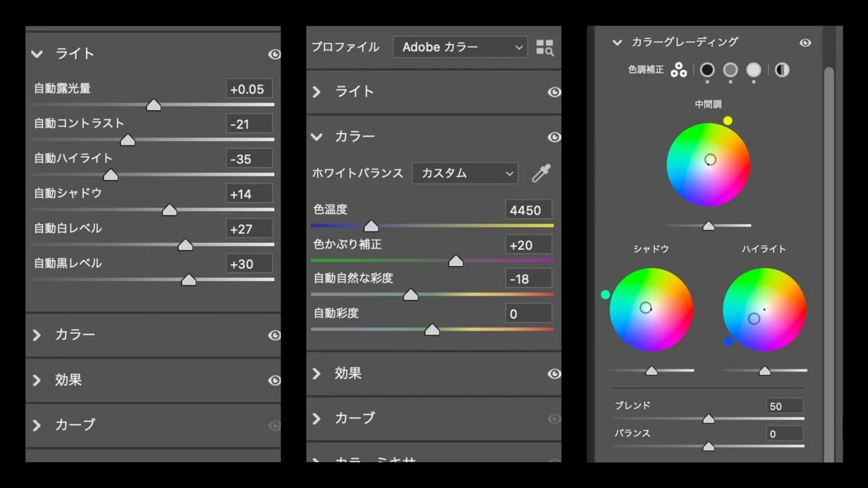
Task: Click inside the ハイライト color wheel
Action: click(765, 310)
